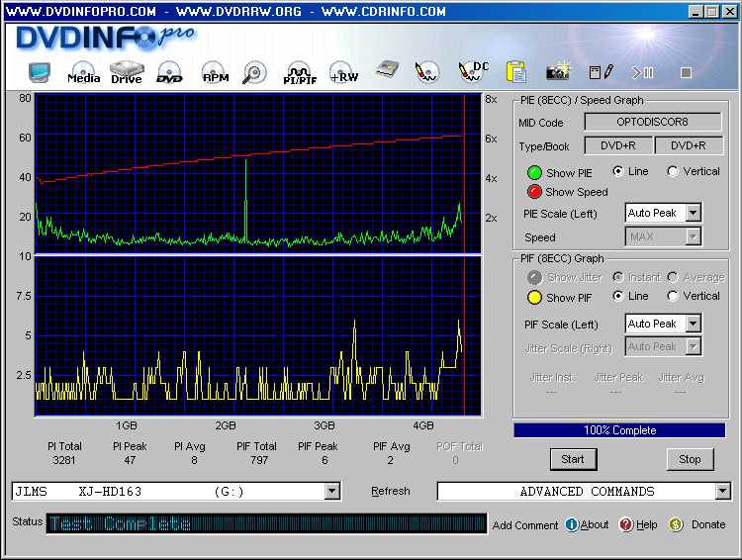Click the disc with pen icon

point(426,72)
